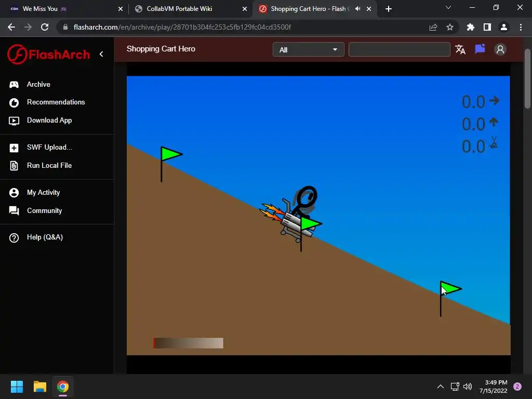Open the tab search dropdown arrow
532x399 pixels.
448,7
